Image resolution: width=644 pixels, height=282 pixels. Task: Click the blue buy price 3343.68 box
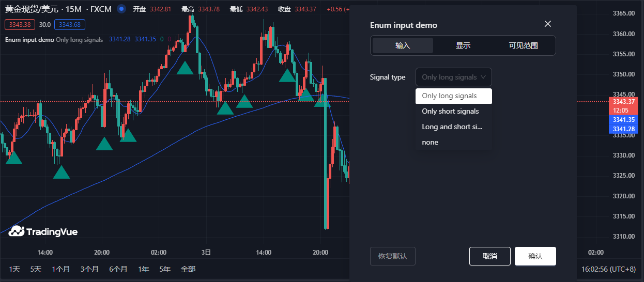point(70,25)
